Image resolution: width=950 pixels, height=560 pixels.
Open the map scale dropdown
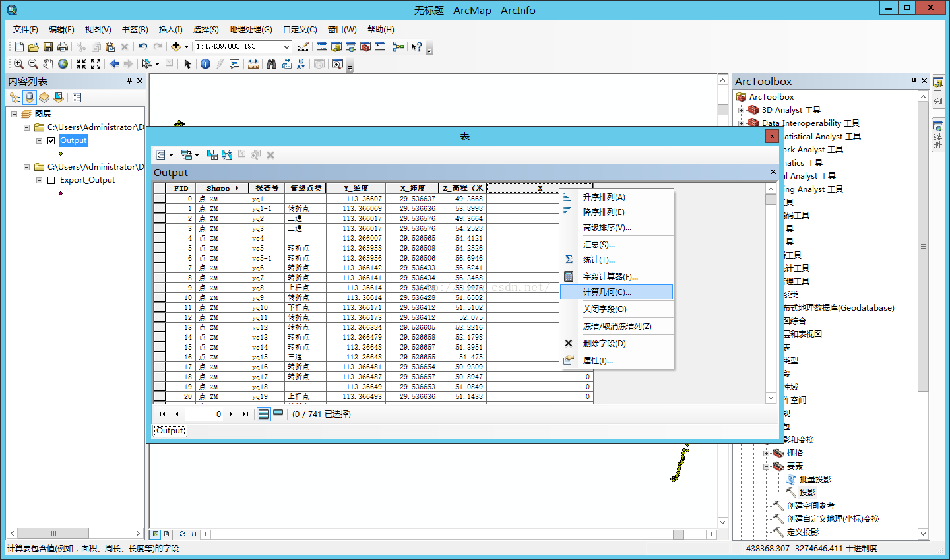click(x=286, y=47)
